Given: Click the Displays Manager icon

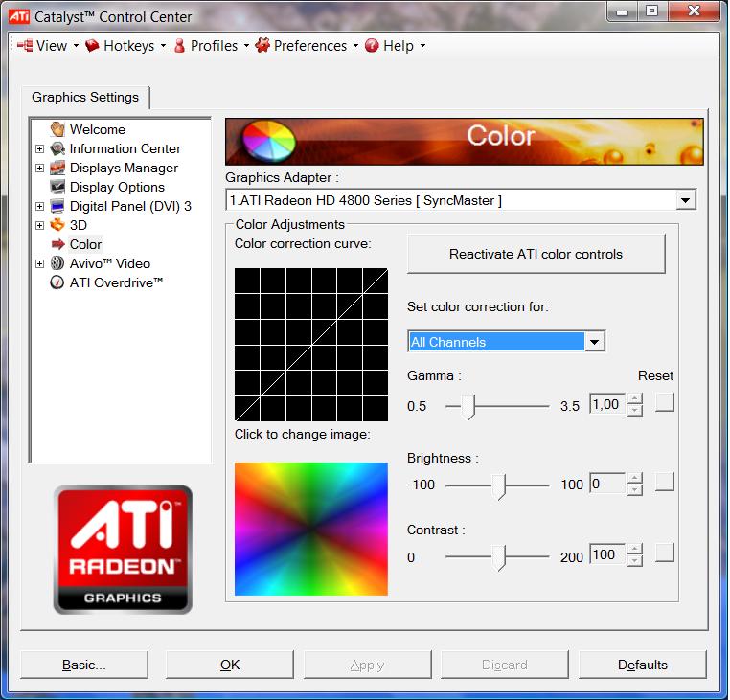Looking at the screenshot, I should pyautogui.click(x=57, y=168).
